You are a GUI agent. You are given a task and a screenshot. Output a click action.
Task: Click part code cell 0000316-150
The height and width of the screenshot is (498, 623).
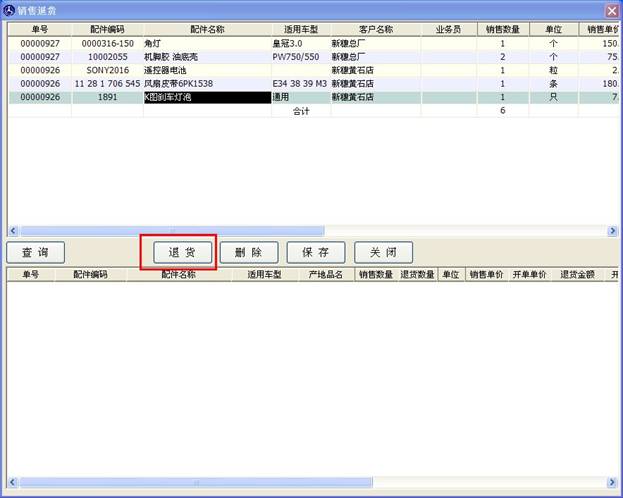tap(107, 44)
